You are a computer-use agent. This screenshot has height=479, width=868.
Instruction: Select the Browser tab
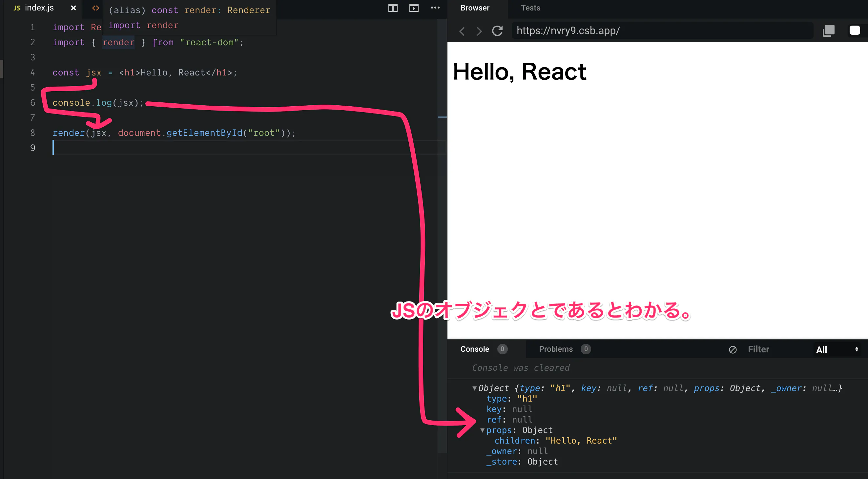click(475, 8)
